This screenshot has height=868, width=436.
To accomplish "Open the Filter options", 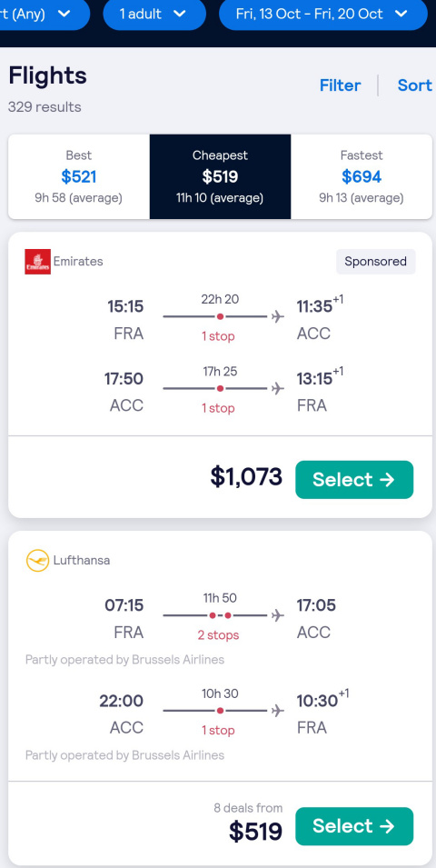I will 341,85.
